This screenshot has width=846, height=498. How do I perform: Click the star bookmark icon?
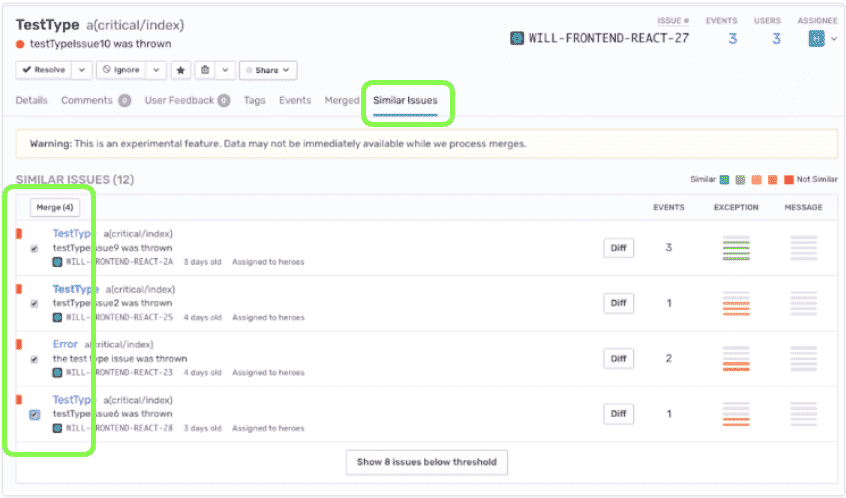click(x=181, y=70)
